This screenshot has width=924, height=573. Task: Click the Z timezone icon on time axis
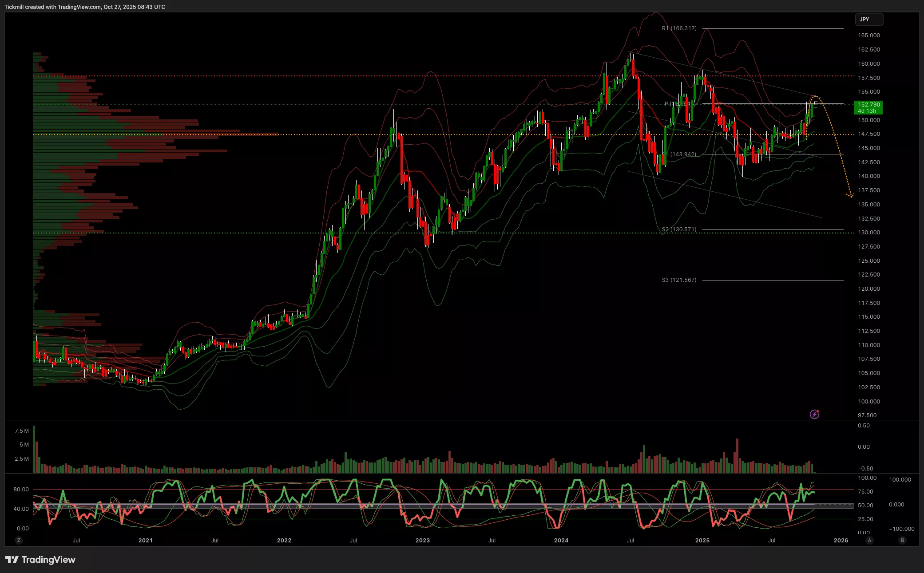(x=18, y=540)
